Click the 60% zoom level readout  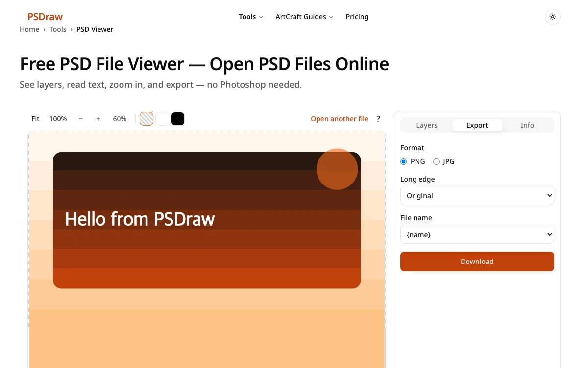(120, 119)
